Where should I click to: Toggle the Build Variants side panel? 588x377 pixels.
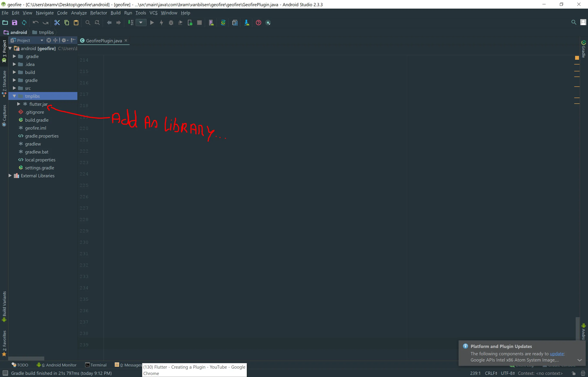(x=4, y=306)
